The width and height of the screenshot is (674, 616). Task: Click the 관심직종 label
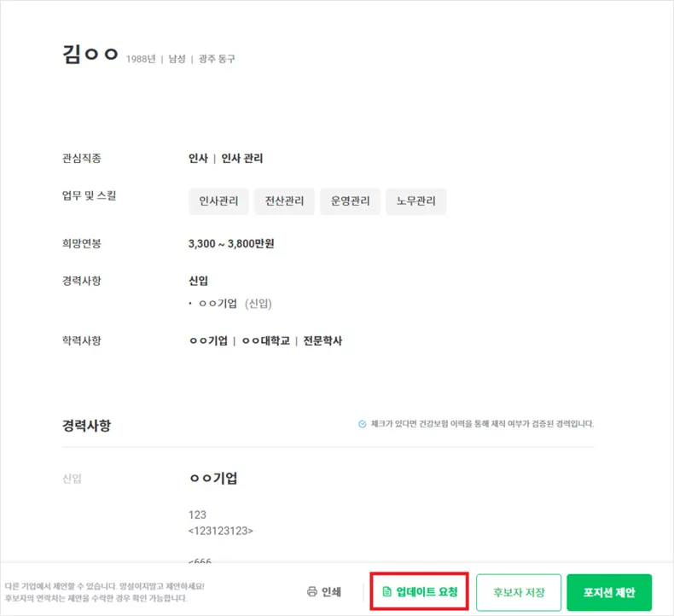[82, 158]
